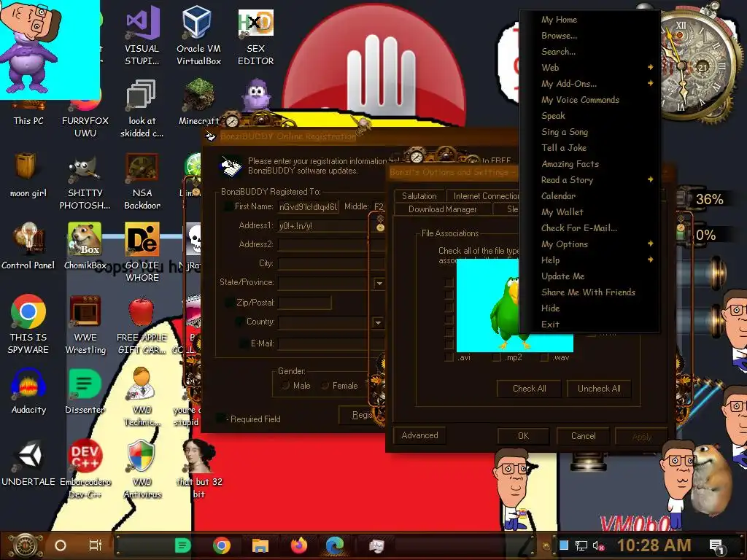This screenshot has height=560, width=747.
Task: Launch Chrome THIS IS SPYWARE icon
Action: 28,324
